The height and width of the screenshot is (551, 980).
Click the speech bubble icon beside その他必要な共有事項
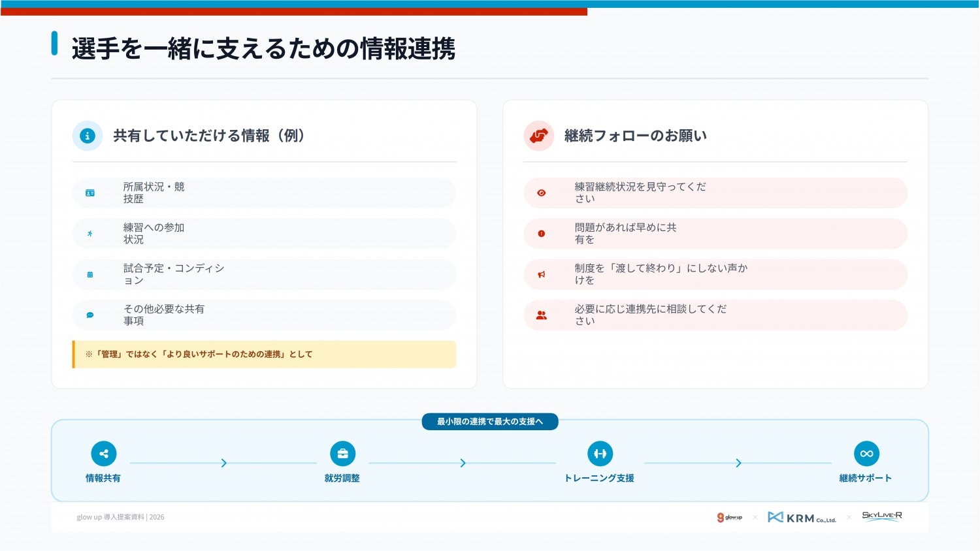click(x=90, y=315)
